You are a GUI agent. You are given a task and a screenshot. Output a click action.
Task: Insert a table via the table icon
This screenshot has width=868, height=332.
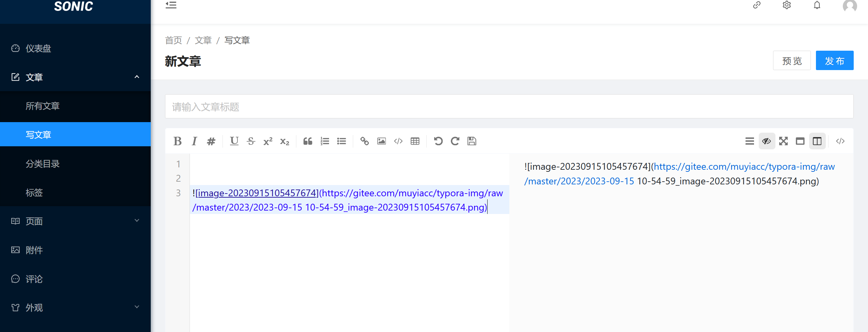click(x=415, y=141)
